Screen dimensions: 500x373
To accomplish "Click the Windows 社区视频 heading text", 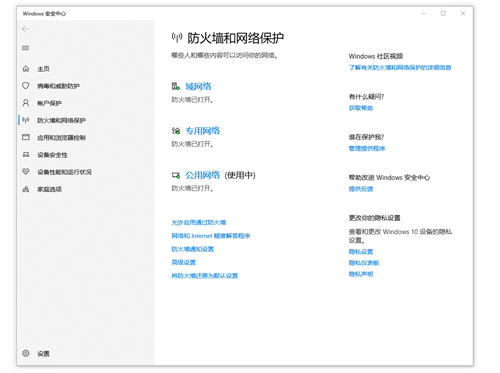I will click(376, 56).
